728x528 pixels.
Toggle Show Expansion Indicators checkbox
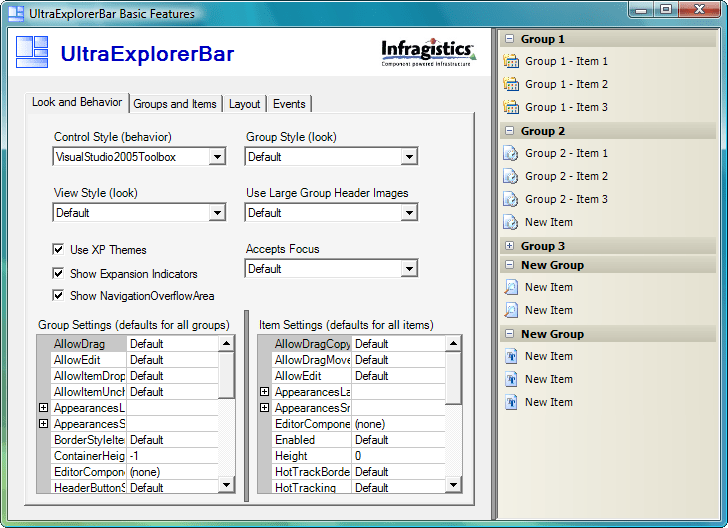(58, 273)
